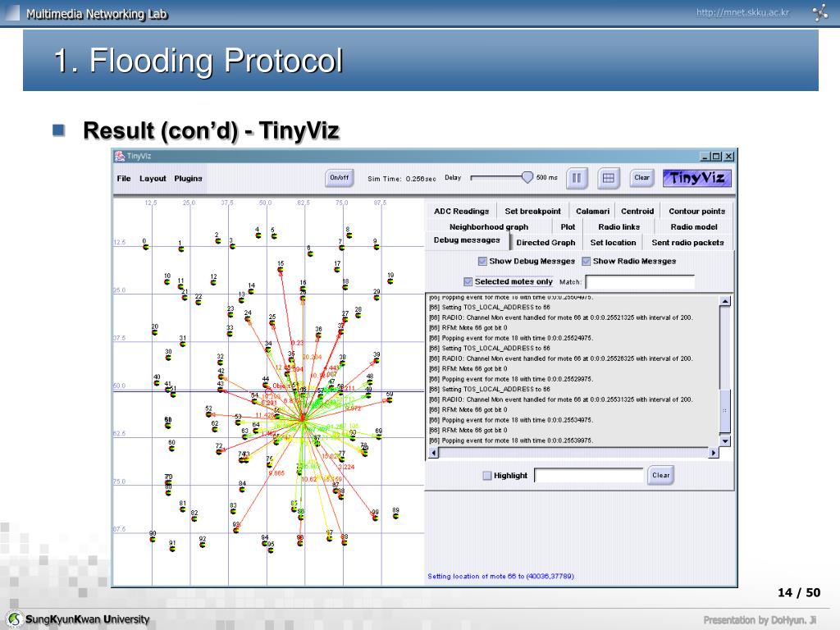Click the grid layout icon button
Screen dimensions: 840x630
[x=608, y=178]
